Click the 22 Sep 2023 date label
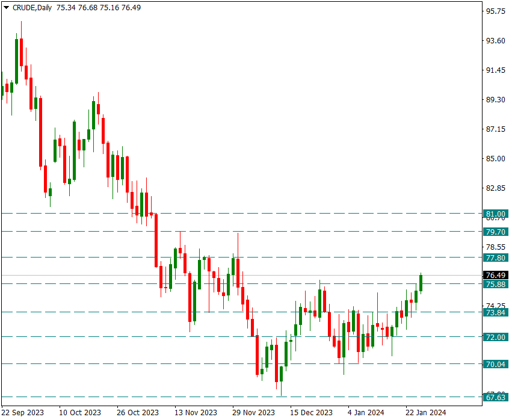Image resolution: width=512 pixels, height=420 pixels. (22, 413)
